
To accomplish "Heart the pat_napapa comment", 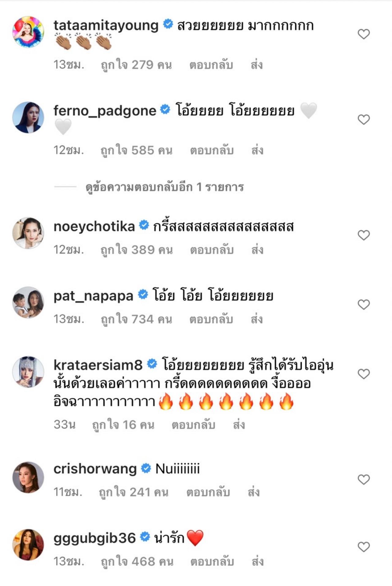I will [364, 304].
